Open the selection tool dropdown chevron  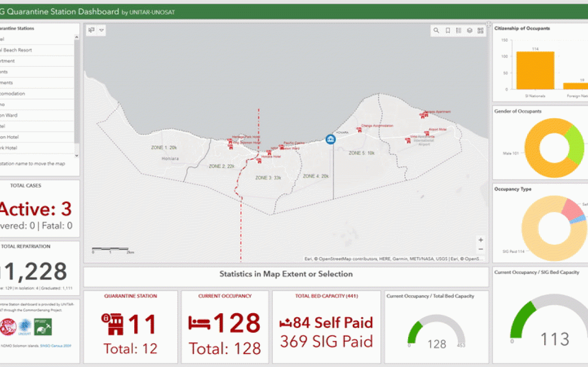click(102, 30)
